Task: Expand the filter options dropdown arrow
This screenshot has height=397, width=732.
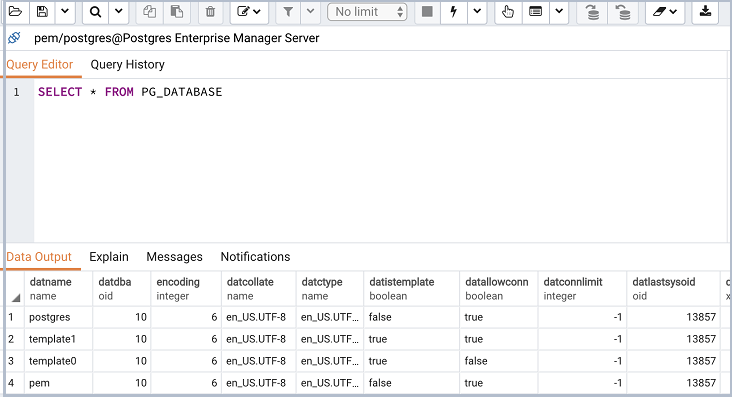Action: [x=310, y=12]
